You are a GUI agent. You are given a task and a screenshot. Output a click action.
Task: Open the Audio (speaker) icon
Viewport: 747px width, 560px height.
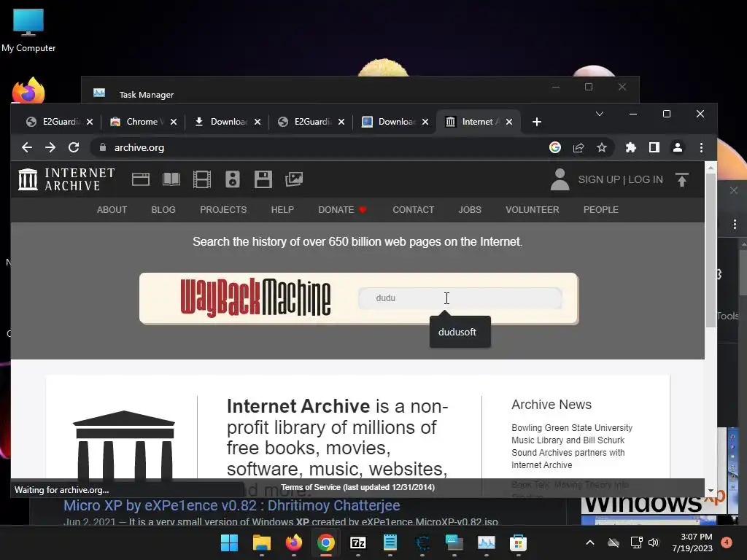tap(233, 179)
